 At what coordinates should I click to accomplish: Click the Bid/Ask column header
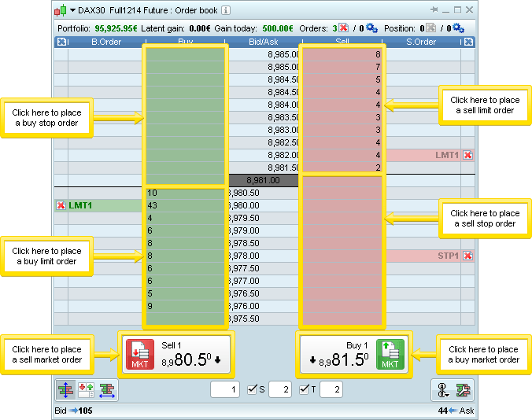[262, 42]
